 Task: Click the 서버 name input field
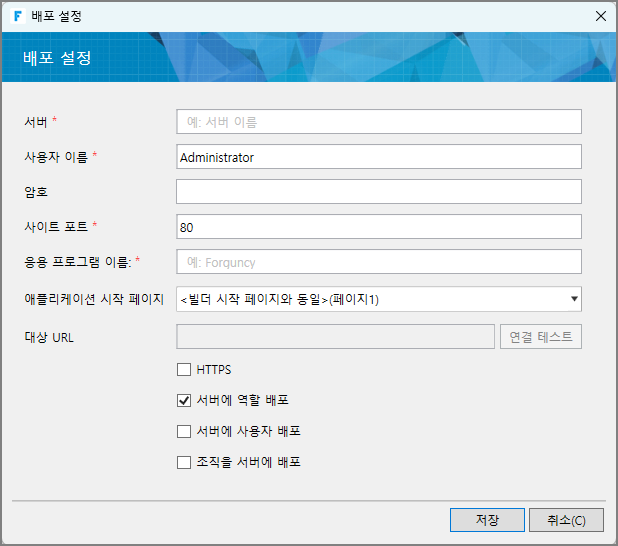coord(378,122)
